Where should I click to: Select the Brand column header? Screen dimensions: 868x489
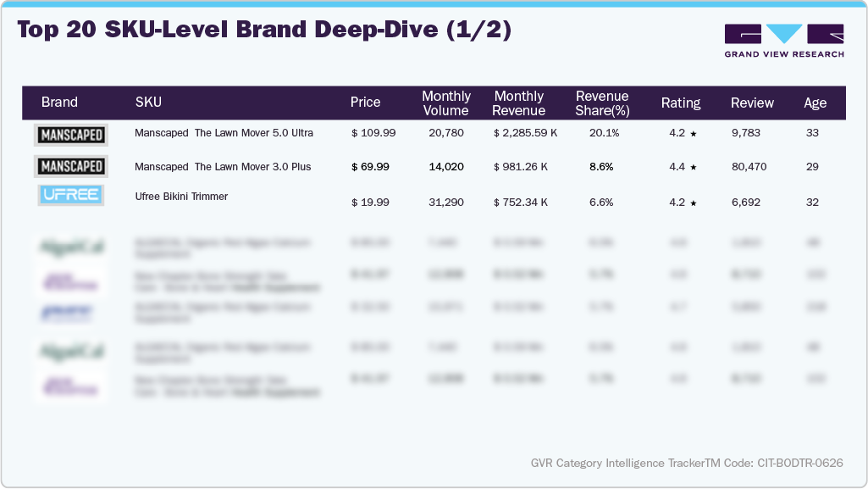pos(59,103)
